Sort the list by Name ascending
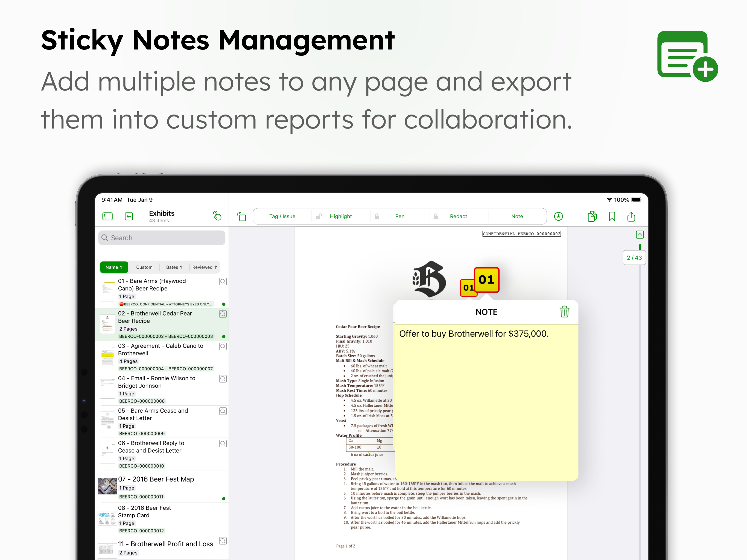This screenshot has width=747, height=560. tap(114, 267)
